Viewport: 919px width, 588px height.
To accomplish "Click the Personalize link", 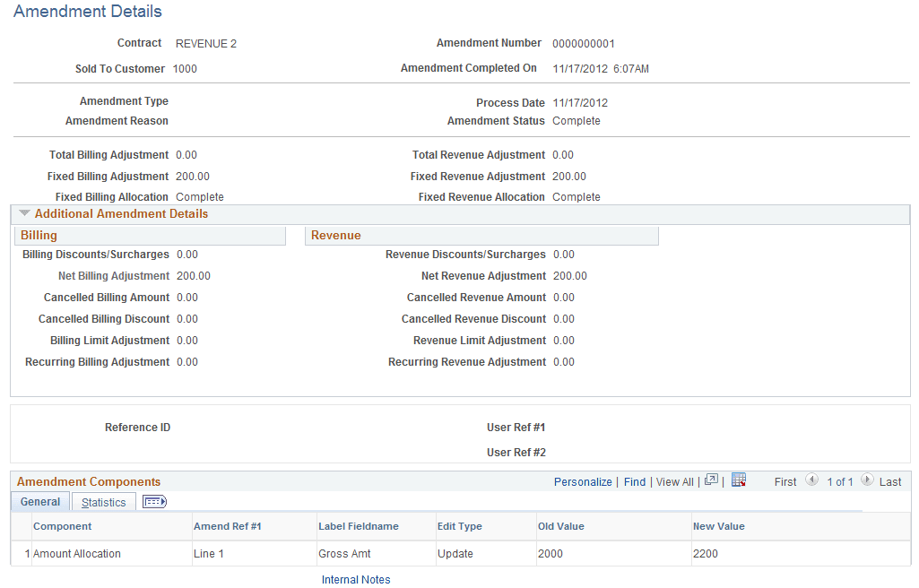I will pyautogui.click(x=583, y=480).
